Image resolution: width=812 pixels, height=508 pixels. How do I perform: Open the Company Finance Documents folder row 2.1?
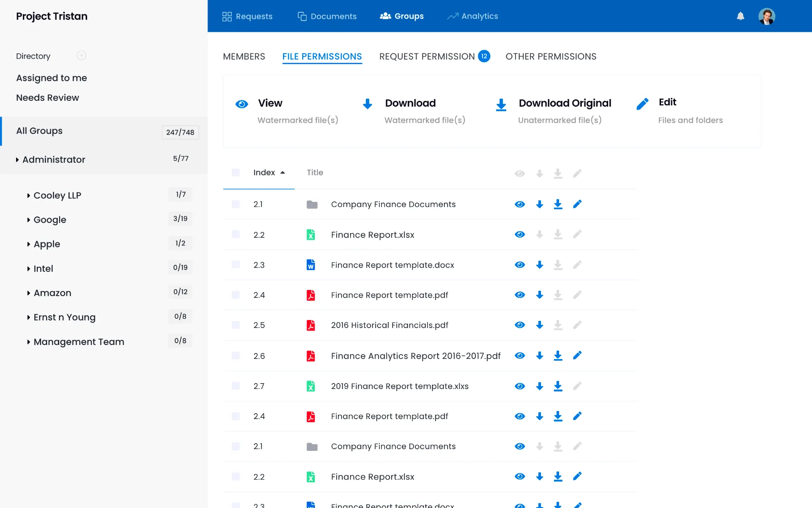[393, 204]
